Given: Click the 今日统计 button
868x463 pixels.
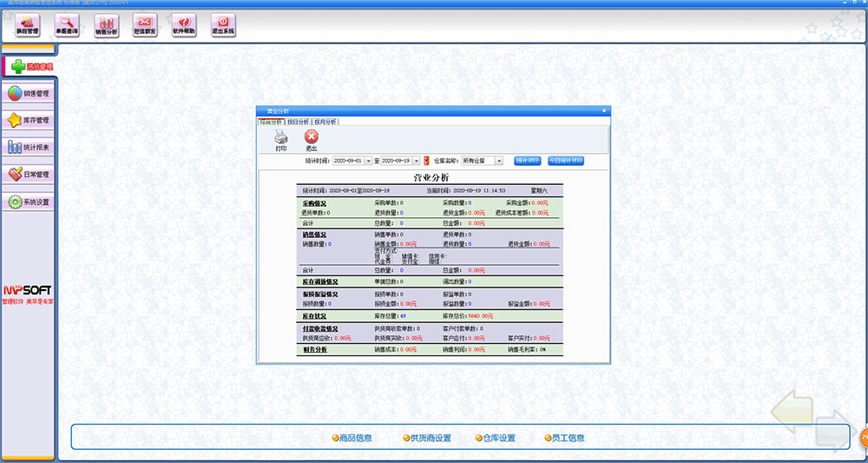Looking at the screenshot, I should click(x=565, y=161).
